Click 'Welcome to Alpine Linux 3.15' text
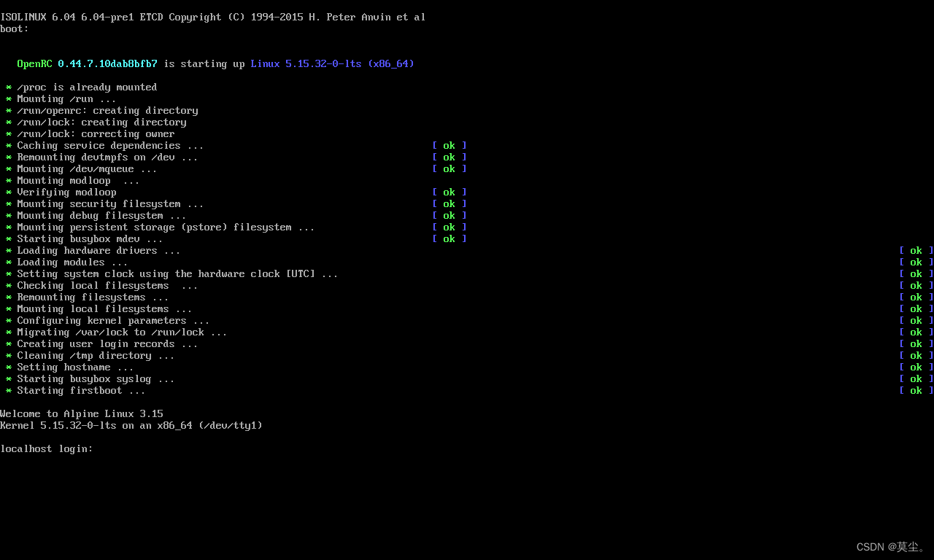 (x=82, y=413)
